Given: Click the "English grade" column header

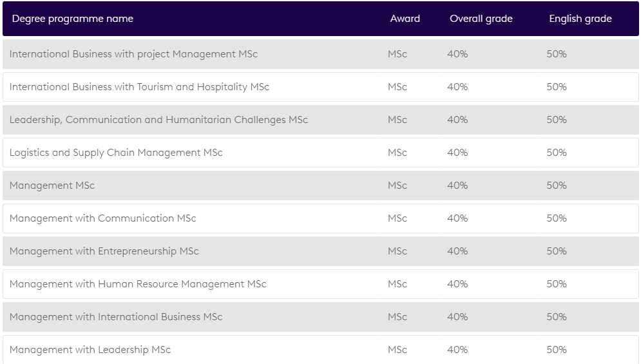Looking at the screenshot, I should pyautogui.click(x=580, y=19).
